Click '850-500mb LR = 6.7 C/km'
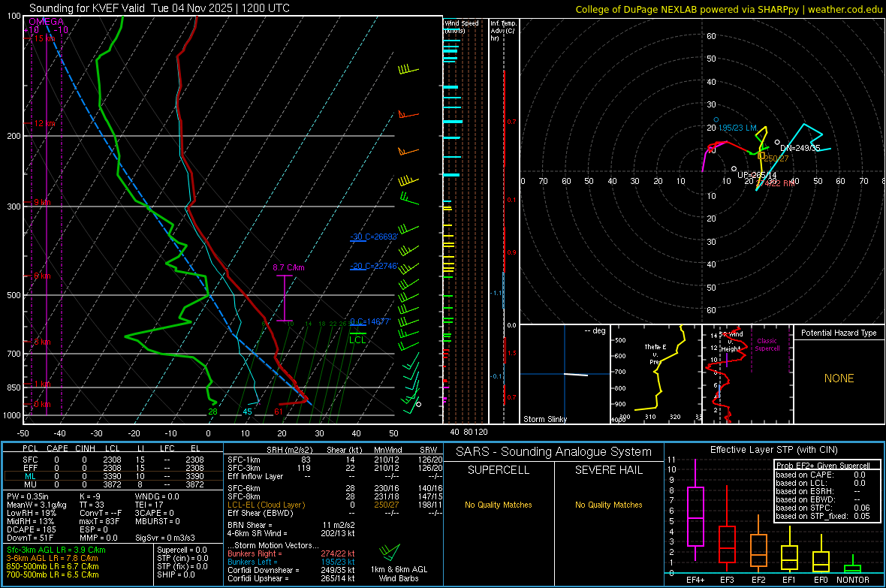This screenshot has height=588, width=886. coord(53,566)
